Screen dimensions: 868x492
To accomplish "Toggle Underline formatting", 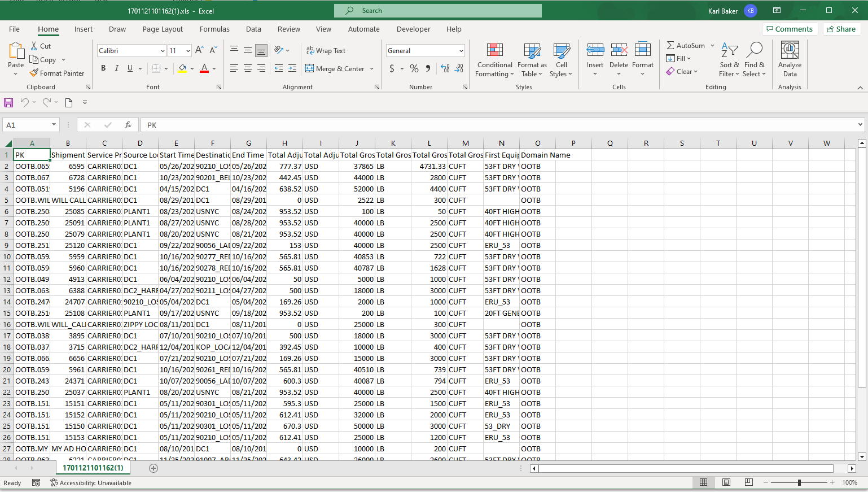I will [130, 68].
